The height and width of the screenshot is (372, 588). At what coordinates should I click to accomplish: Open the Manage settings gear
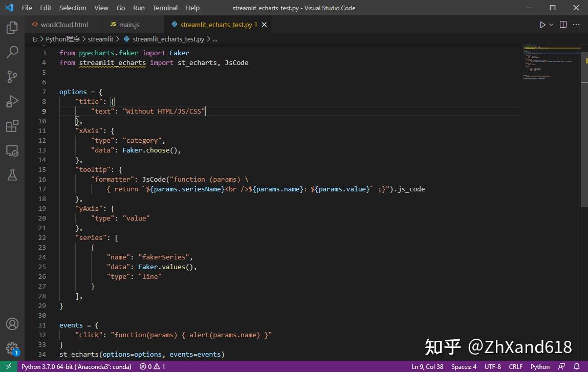[12, 347]
